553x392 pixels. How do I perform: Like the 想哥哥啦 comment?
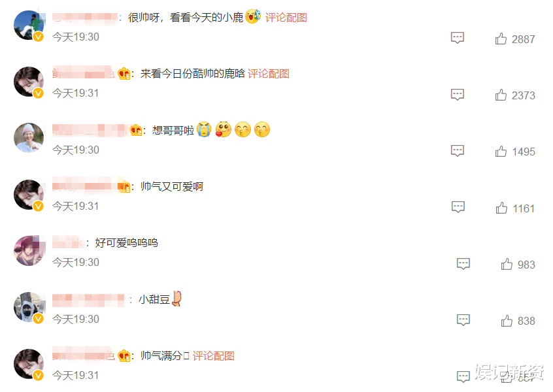(x=501, y=152)
